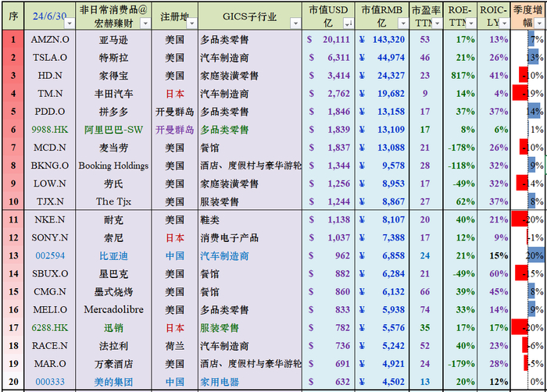Select ticker cell AMZN.O

[50, 39]
